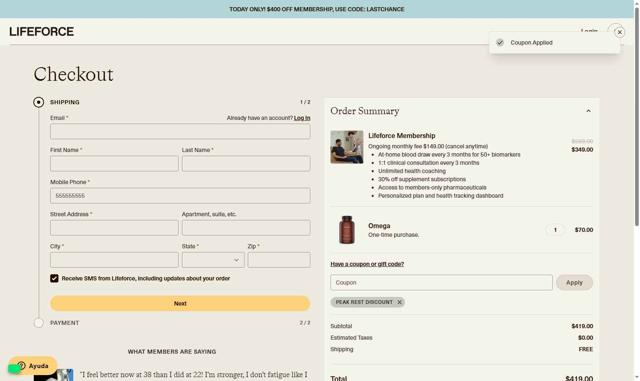This screenshot has height=381, width=640.
Task: Focus the Coupon code field
Action: [x=441, y=283]
